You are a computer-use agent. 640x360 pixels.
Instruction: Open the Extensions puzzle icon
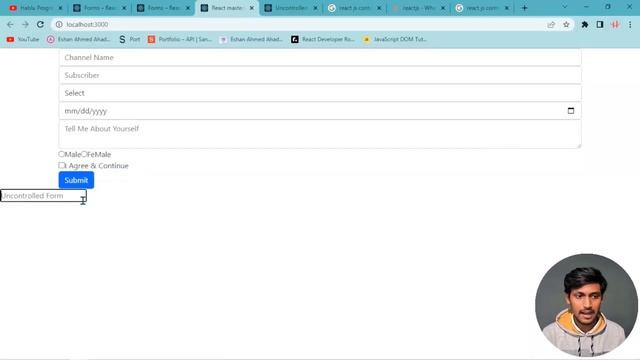pos(584,24)
